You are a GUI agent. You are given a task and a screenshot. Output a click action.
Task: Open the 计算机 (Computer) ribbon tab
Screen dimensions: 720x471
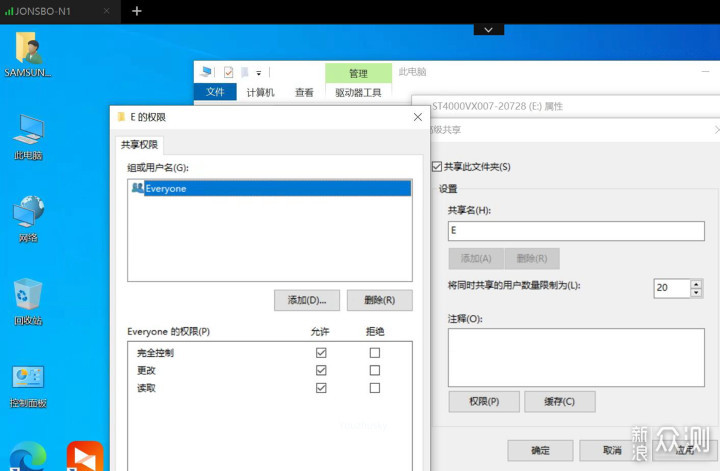260,92
